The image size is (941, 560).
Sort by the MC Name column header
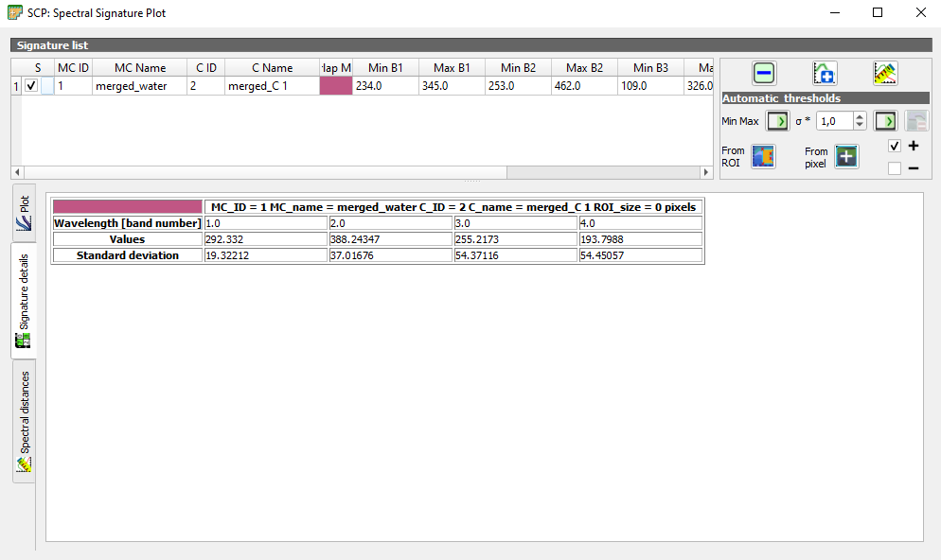tap(139, 68)
